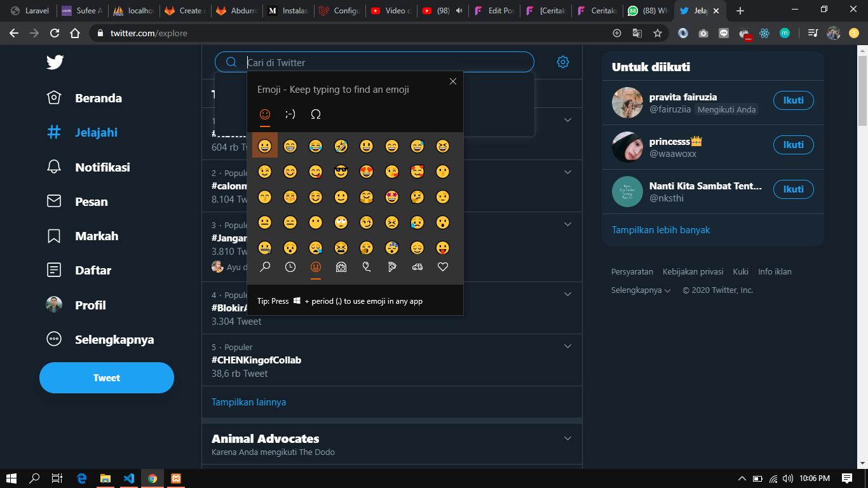Open Visual Studio Code from taskbar
Viewport: 868px width, 488px height.
tap(129, 478)
